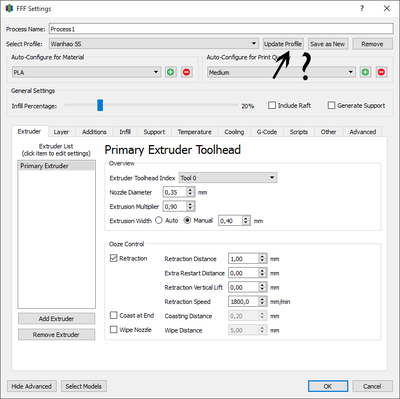This screenshot has height=399, width=400.
Task: Click the Update Profile button
Action: (x=283, y=44)
